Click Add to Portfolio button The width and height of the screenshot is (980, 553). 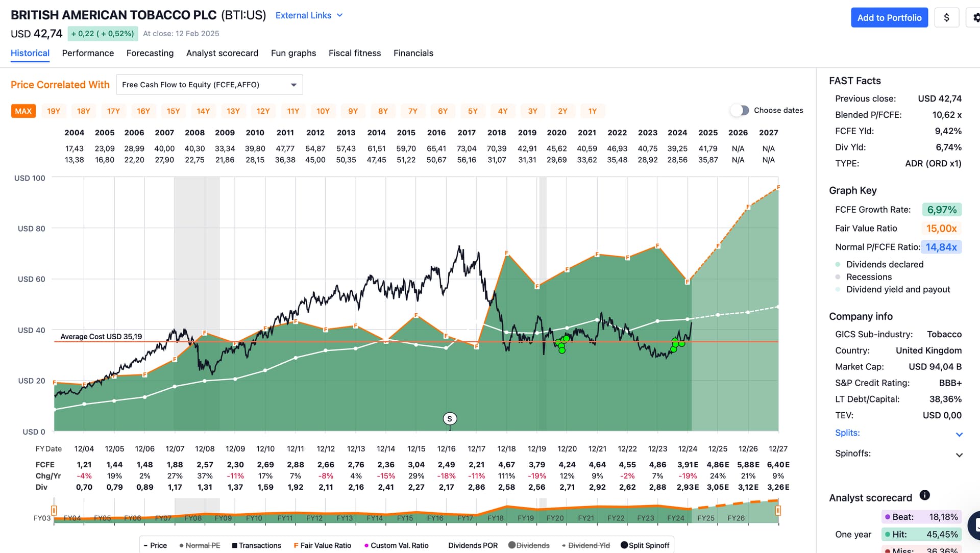coord(889,18)
